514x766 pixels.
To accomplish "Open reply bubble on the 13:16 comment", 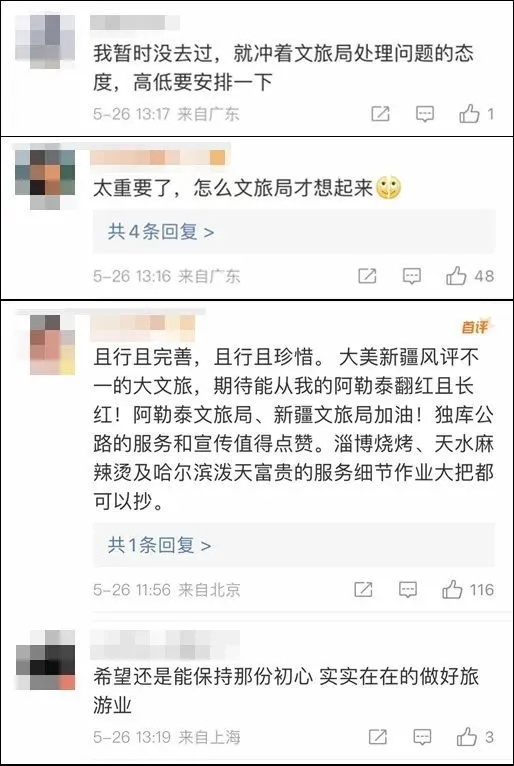I will point(411,276).
